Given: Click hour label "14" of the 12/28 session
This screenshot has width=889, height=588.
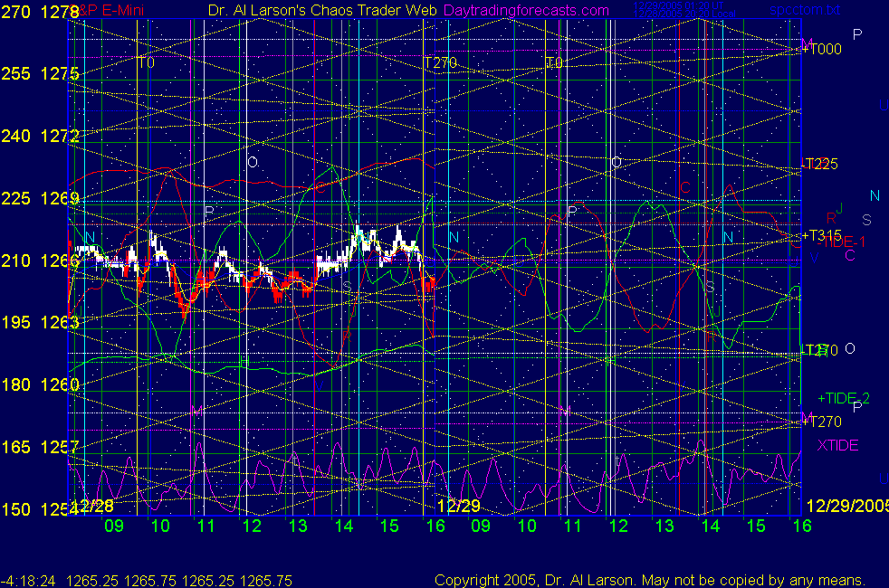Looking at the screenshot, I should [x=344, y=526].
